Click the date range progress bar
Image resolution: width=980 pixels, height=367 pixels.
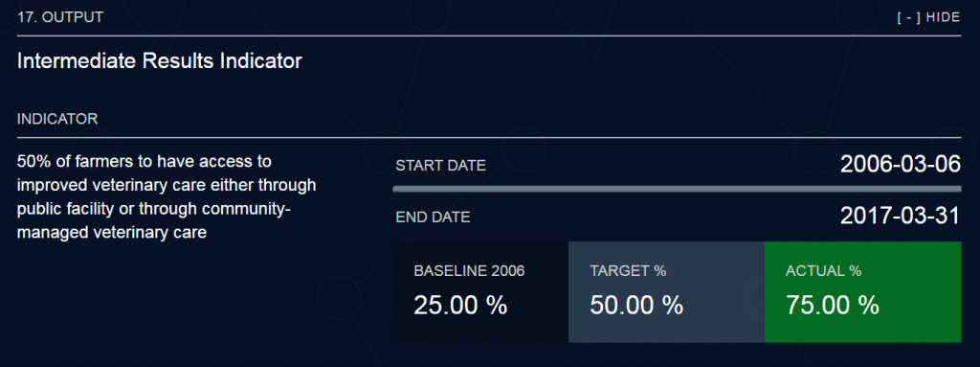click(677, 189)
